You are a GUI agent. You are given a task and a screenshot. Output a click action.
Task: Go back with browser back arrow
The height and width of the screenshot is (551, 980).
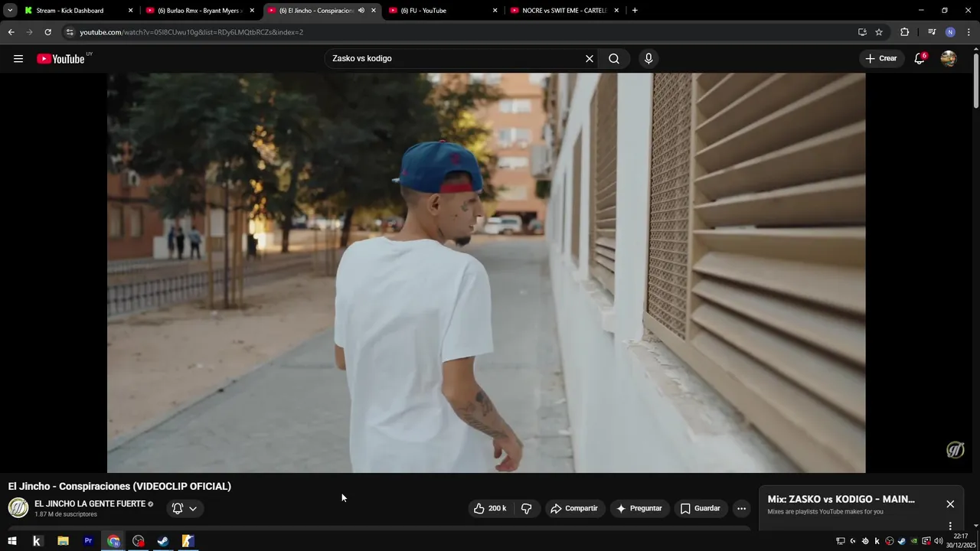11,32
